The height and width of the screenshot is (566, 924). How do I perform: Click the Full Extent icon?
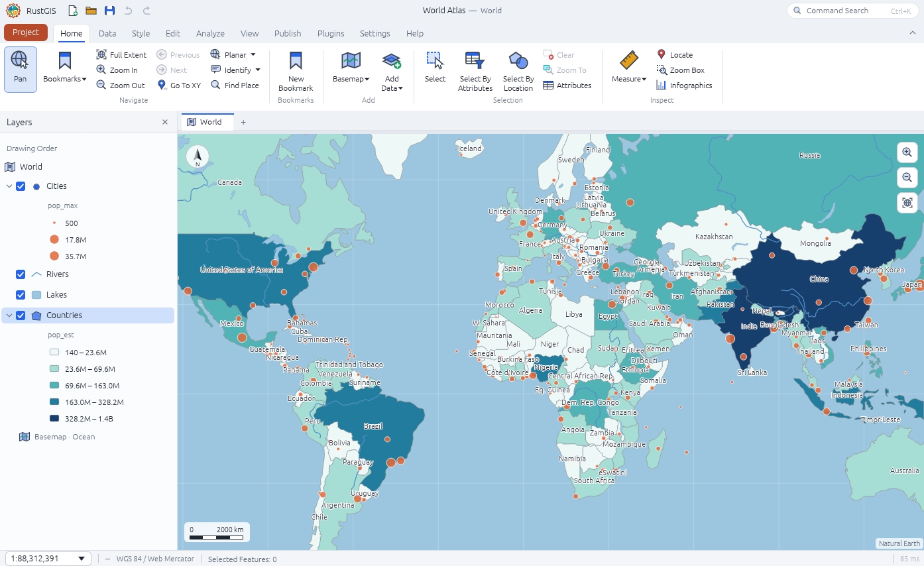tap(101, 55)
